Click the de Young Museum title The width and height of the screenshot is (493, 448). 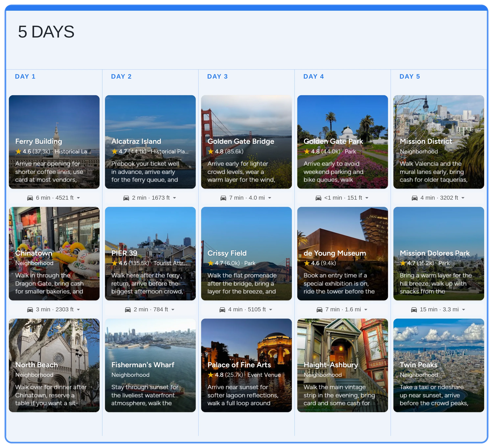(335, 253)
